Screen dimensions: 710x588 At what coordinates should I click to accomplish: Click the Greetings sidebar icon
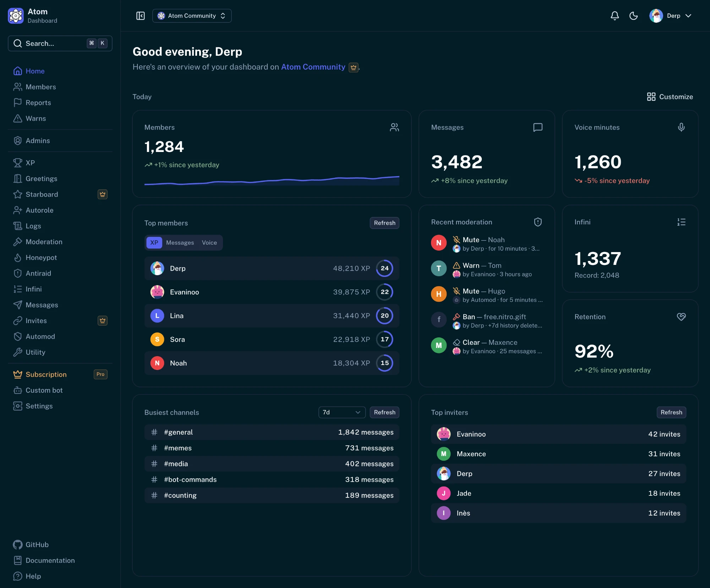(17, 179)
